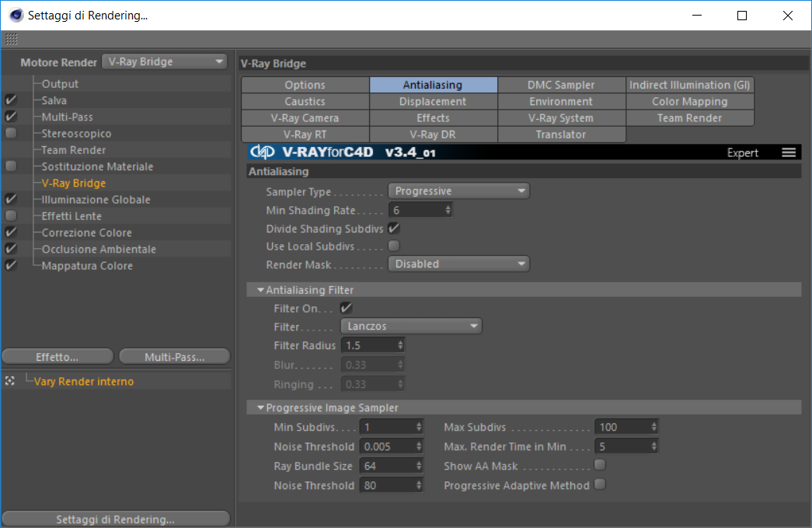This screenshot has height=528, width=812.
Task: Click the Max Subdivs stepper arrows
Action: point(654,427)
